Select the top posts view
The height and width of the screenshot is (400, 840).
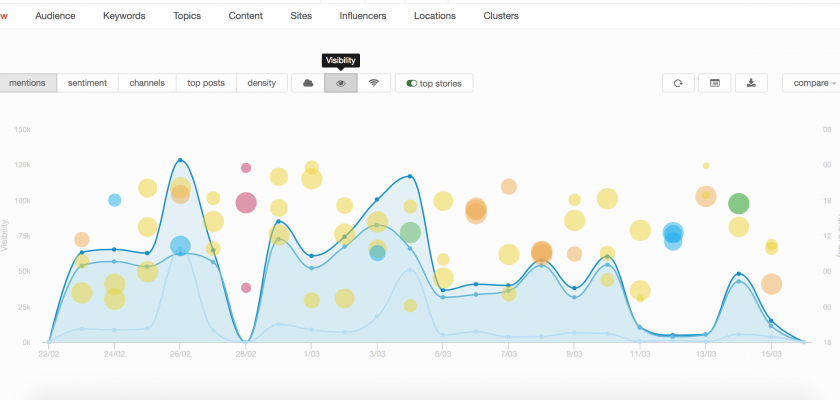207,83
